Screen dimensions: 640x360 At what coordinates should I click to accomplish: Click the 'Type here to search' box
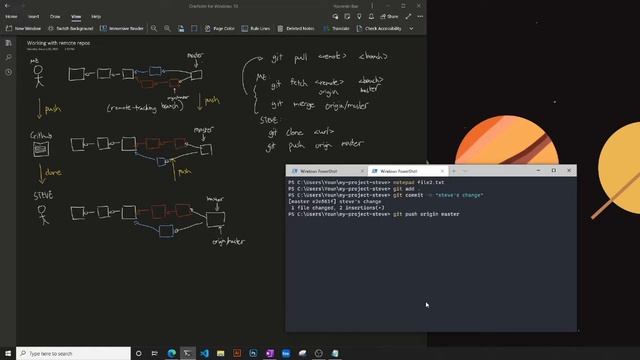pos(73,353)
